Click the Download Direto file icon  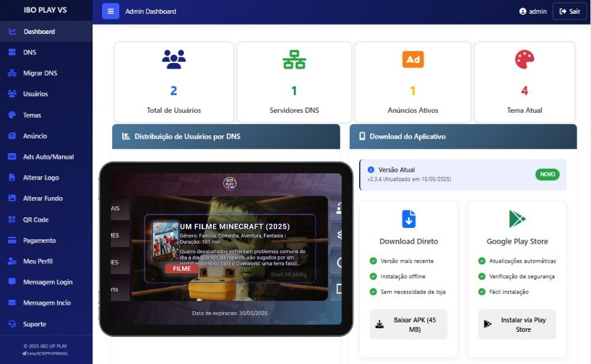[x=408, y=219]
